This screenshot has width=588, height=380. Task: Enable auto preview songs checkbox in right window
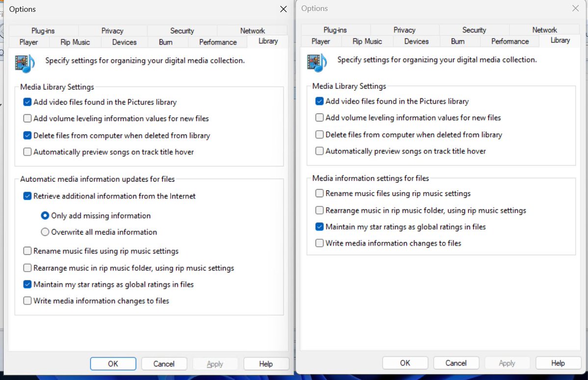coord(319,151)
